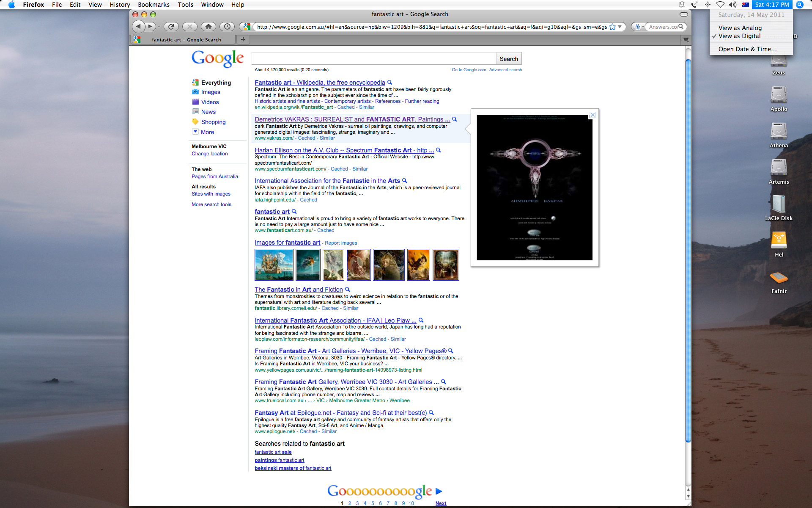Click the Change location link
Image resolution: width=812 pixels, height=508 pixels.
(209, 154)
